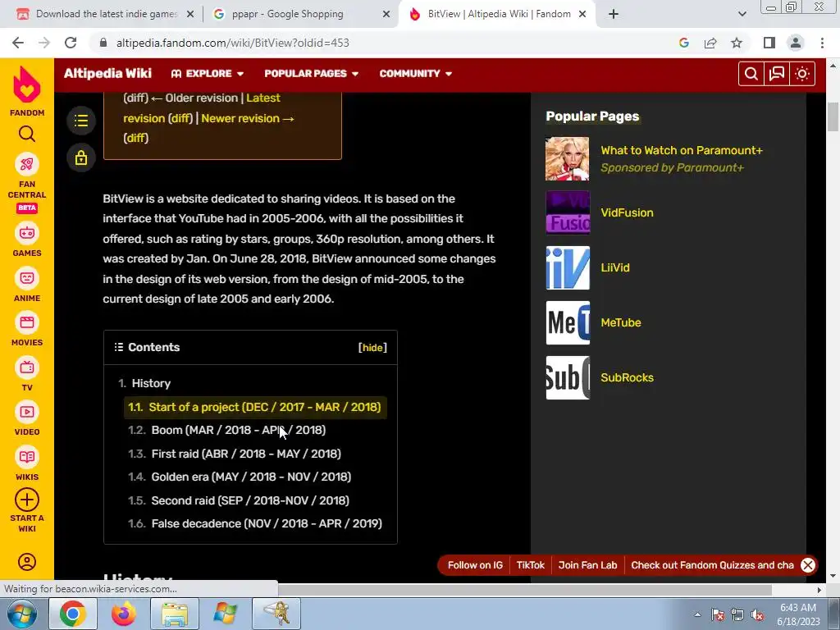Open wiki search in red header
The image size is (840, 630).
[x=751, y=74]
